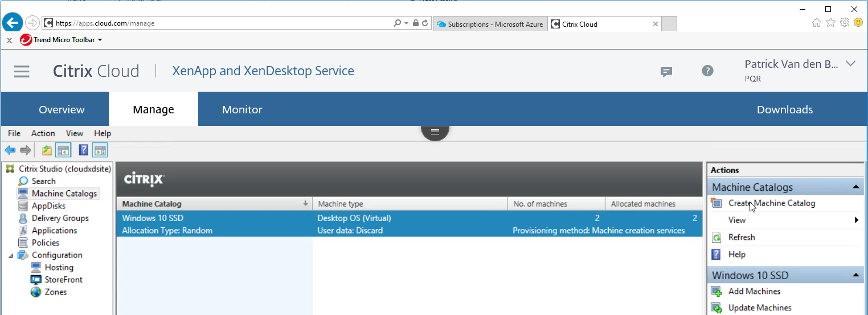Switch to Subscriptions - Microsoft Azure tab
Screen dimensions: 868x315
(x=490, y=24)
